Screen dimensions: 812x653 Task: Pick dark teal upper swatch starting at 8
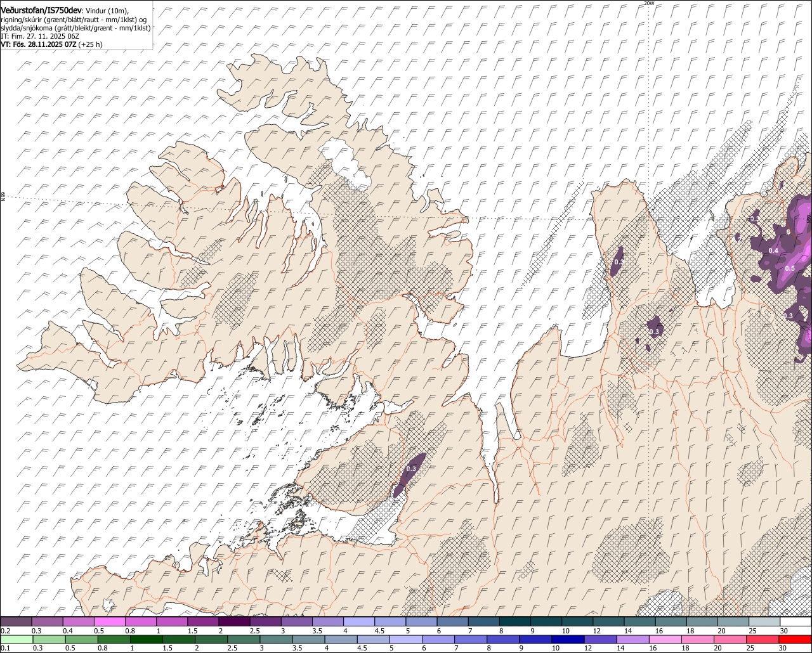coord(515,621)
